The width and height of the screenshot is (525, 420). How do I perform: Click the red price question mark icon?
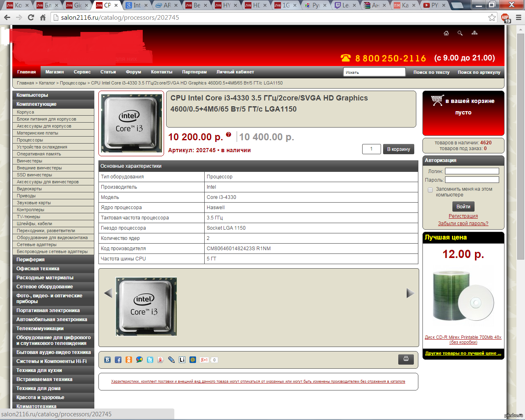point(228,135)
